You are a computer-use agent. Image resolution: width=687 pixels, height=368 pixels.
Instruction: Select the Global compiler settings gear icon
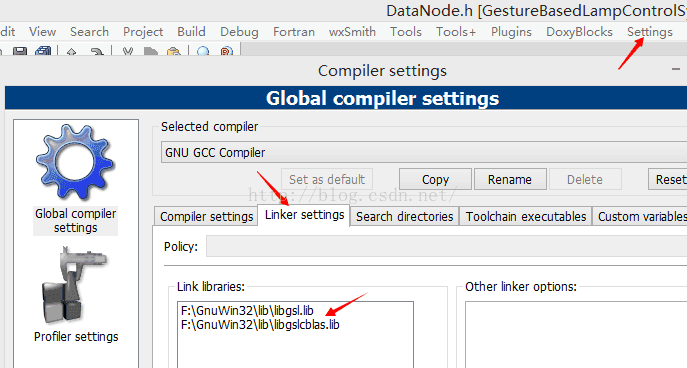(x=75, y=162)
